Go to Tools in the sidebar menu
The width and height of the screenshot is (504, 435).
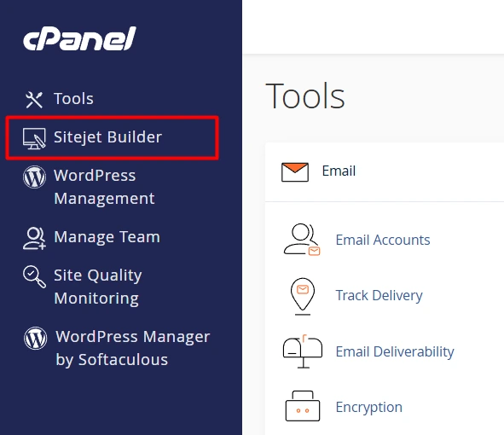coord(73,99)
